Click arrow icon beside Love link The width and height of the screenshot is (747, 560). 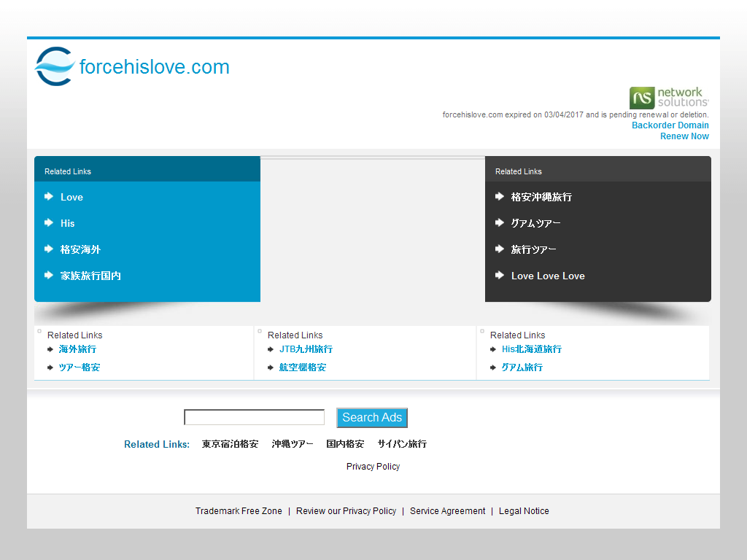pos(49,197)
